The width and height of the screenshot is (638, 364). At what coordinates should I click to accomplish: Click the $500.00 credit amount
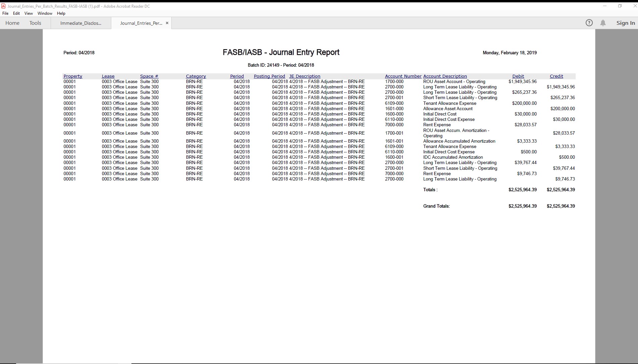pyautogui.click(x=567, y=157)
